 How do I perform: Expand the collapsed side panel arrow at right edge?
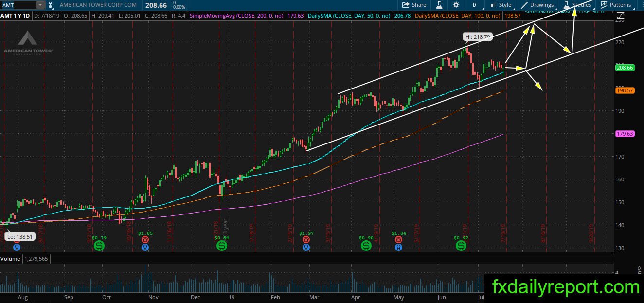639,268
